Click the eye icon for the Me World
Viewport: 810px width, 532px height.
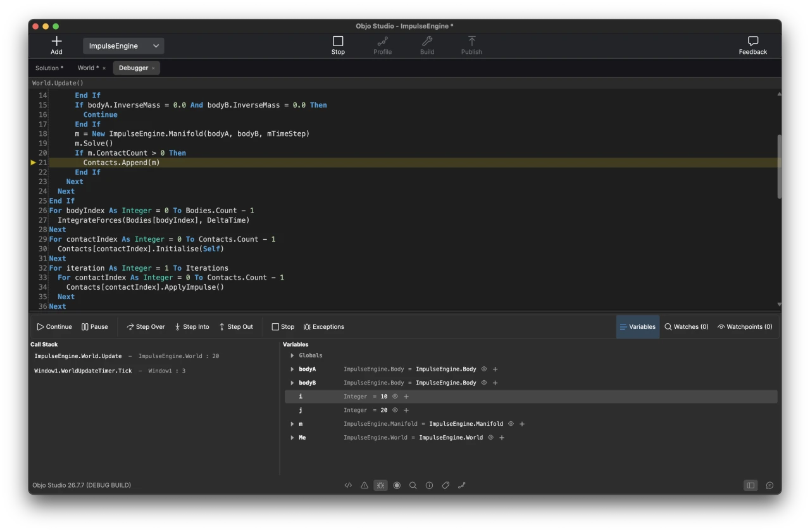tap(490, 438)
